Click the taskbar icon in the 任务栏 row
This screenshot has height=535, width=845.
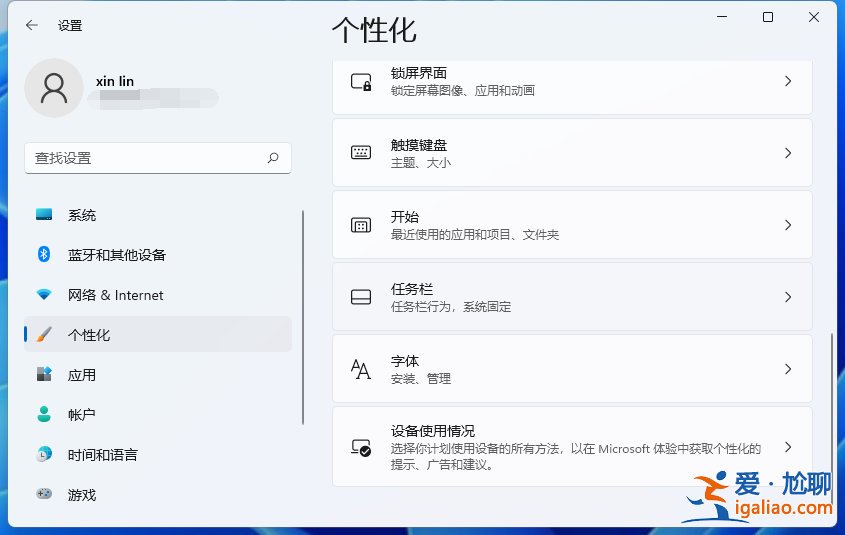pyautogui.click(x=361, y=297)
